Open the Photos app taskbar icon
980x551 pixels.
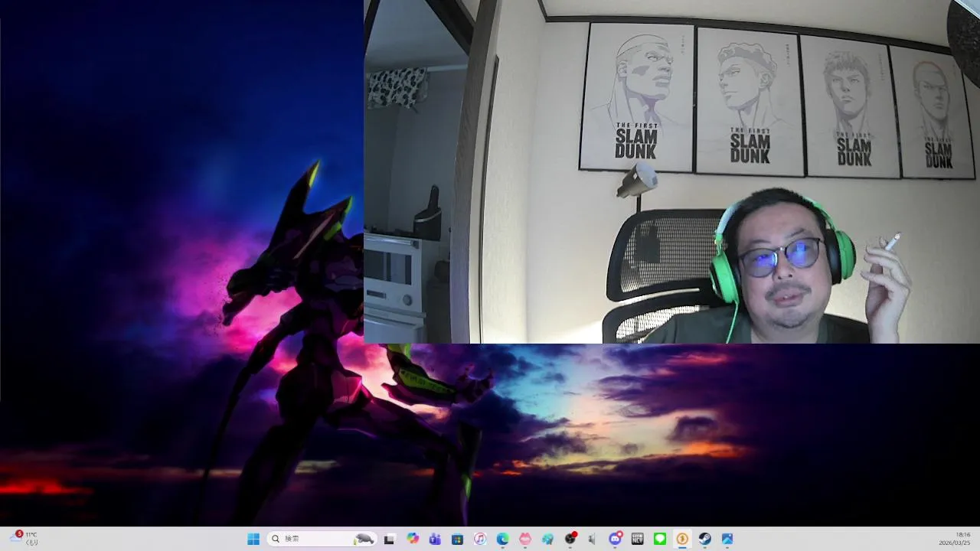(x=727, y=539)
